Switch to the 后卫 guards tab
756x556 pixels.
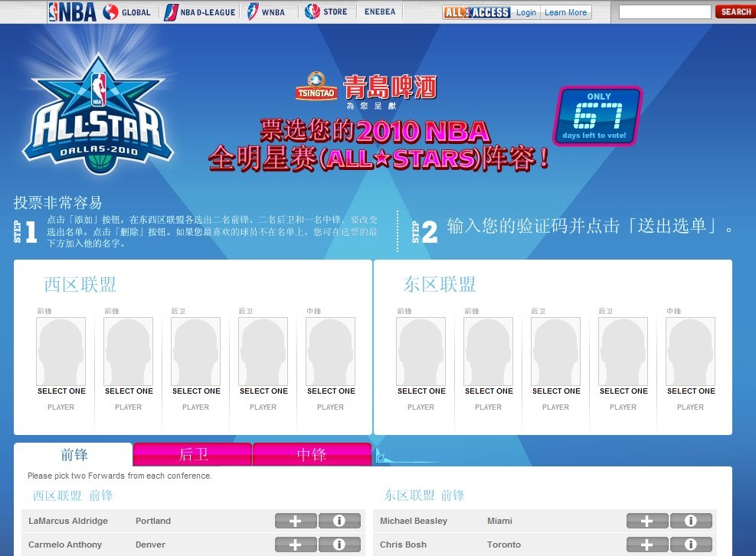pyautogui.click(x=192, y=454)
